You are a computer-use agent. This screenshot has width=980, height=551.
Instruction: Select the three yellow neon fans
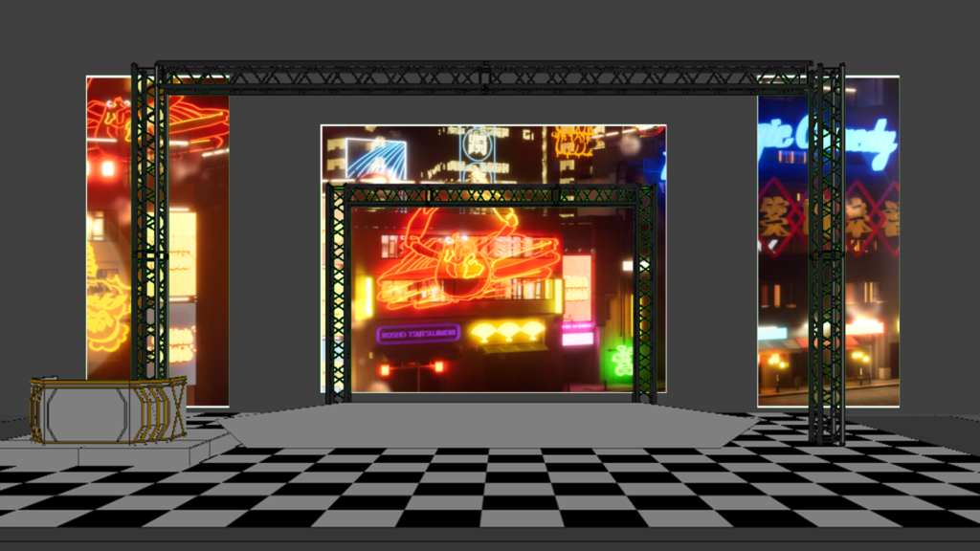click(506, 333)
